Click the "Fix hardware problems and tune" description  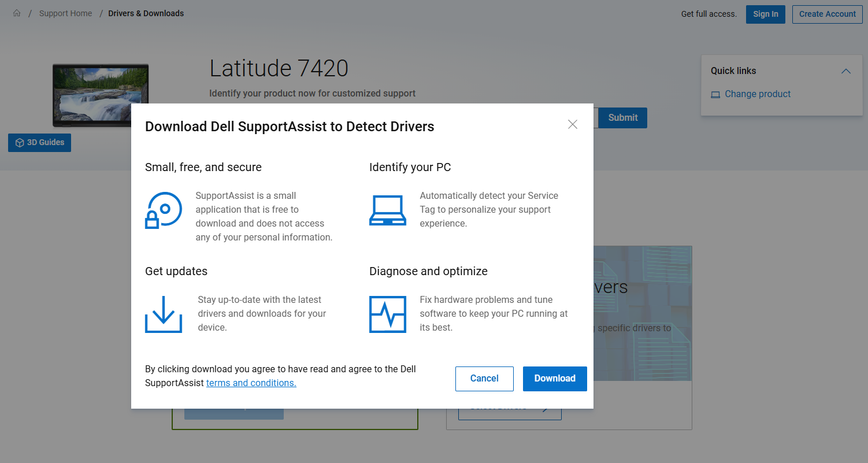[x=494, y=313]
